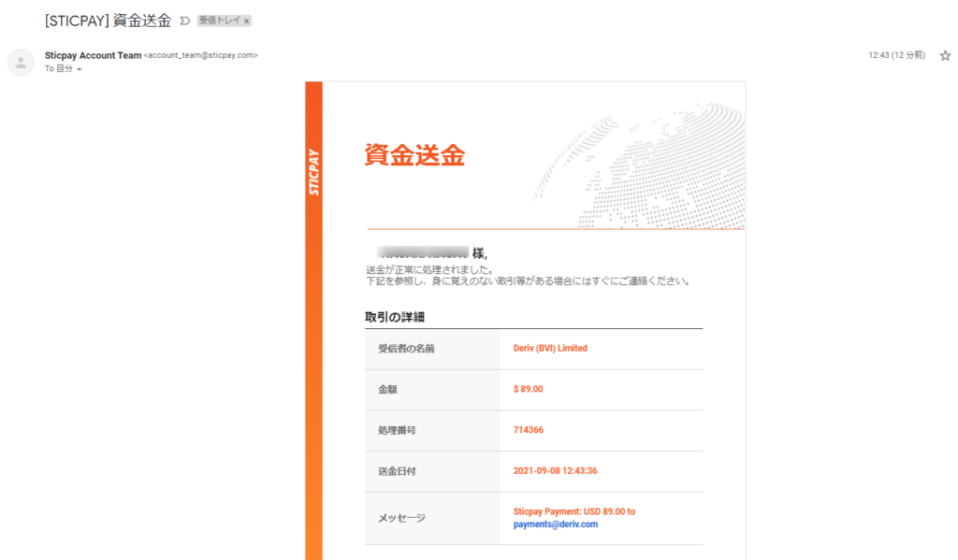Click the メッセージ row label

401,518
